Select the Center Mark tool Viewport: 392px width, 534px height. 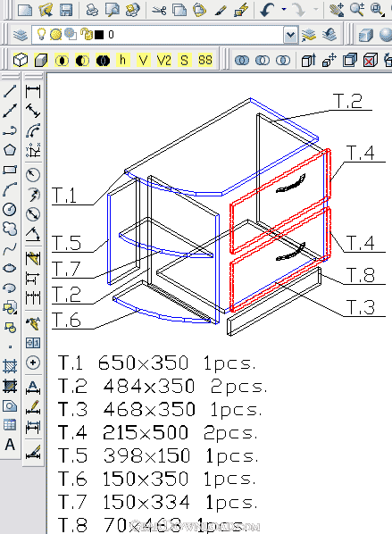pos(33,362)
